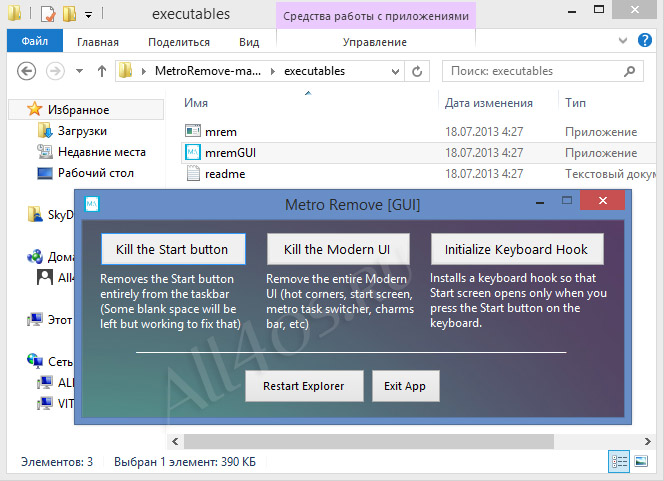The image size is (664, 481).
Task: Open the Файл ribbon tab
Action: (x=35, y=41)
